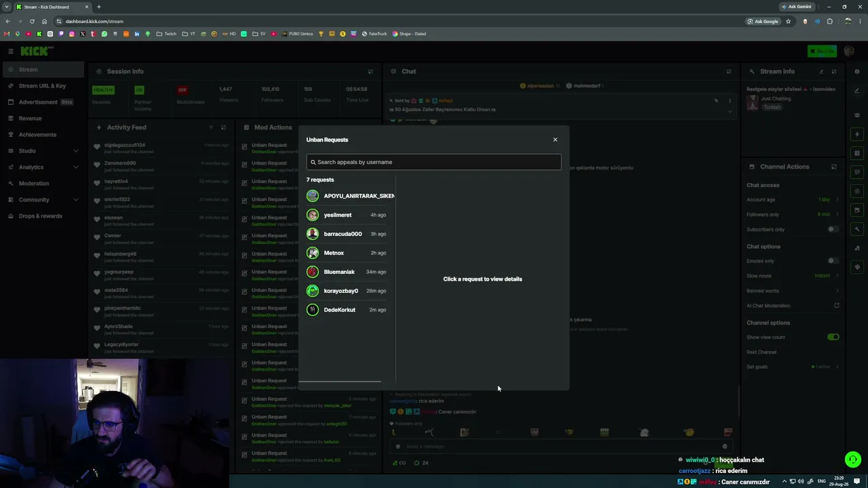Viewport: 868px width, 488px height.
Task: Pop out the Activity Feed panel
Action: click(x=223, y=127)
